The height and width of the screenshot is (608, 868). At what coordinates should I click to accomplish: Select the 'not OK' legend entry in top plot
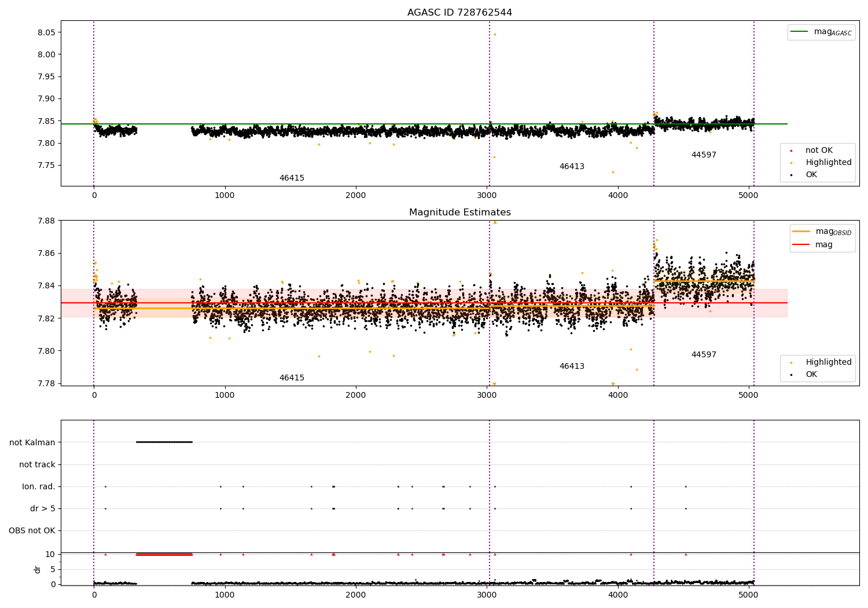coord(819,151)
